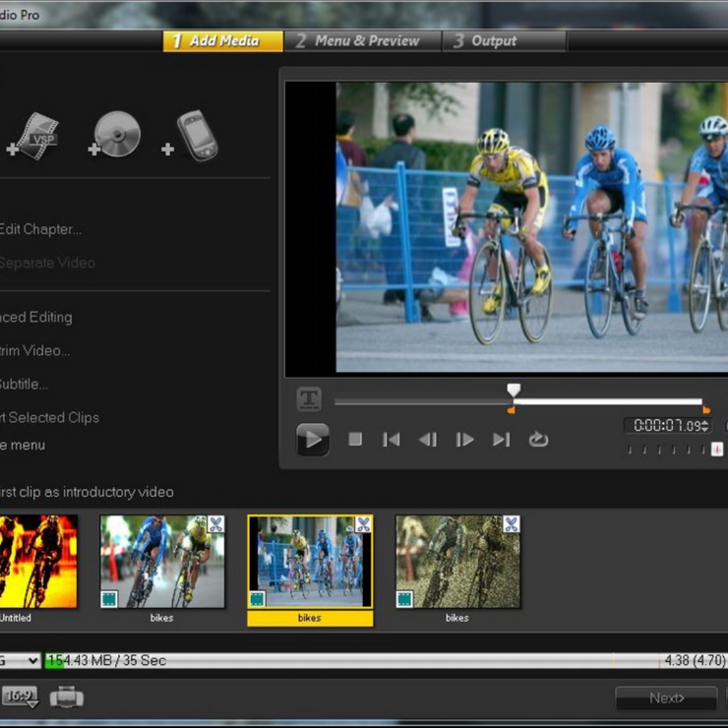The width and height of the screenshot is (728, 728).
Task: Step forward one frame
Action: pos(464,439)
